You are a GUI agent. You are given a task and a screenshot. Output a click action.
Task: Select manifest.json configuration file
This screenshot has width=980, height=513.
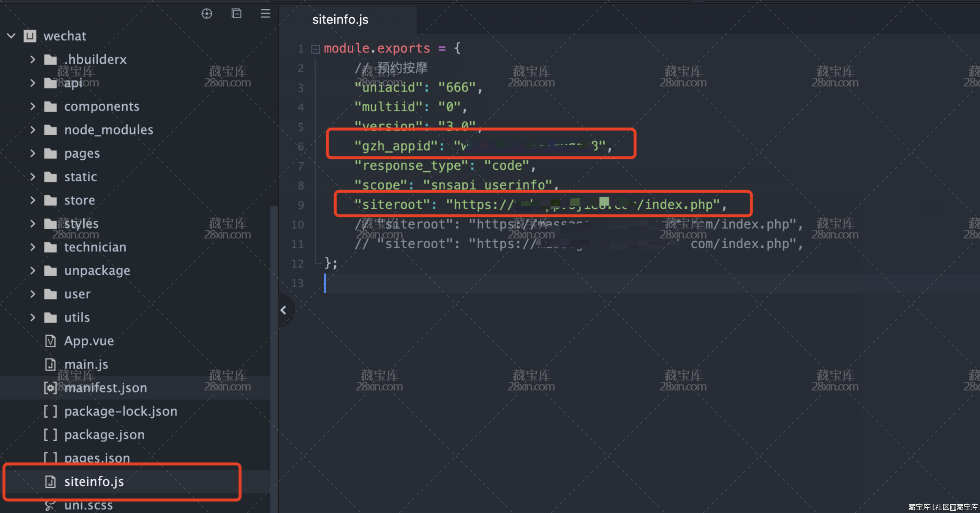pos(105,388)
